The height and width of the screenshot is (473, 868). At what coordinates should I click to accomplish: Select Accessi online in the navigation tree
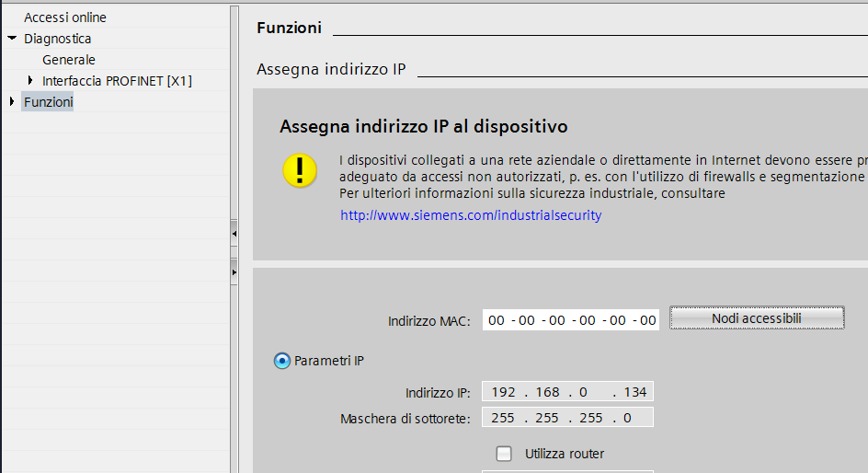[x=64, y=17]
